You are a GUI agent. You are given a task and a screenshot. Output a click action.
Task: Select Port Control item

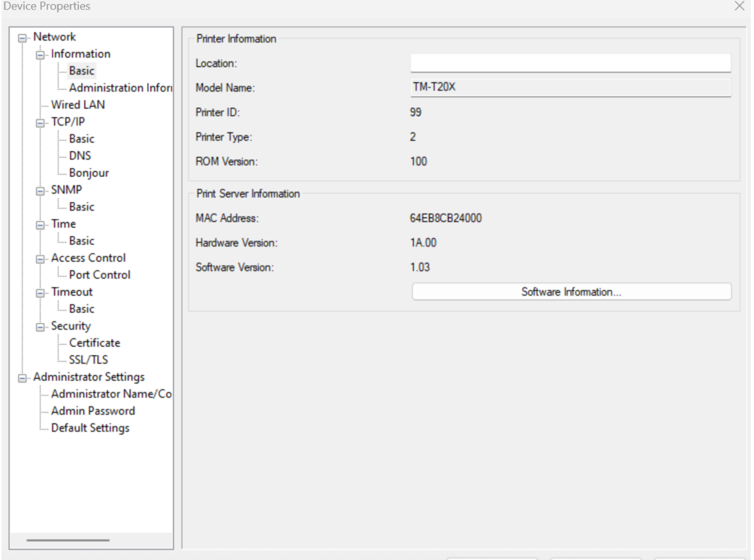pyautogui.click(x=99, y=275)
